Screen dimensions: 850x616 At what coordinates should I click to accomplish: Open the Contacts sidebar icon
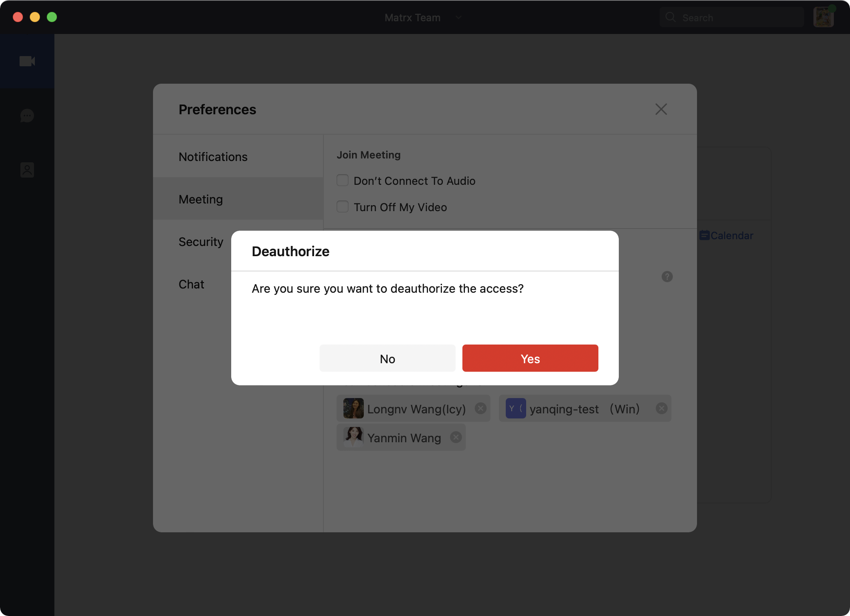pos(27,170)
